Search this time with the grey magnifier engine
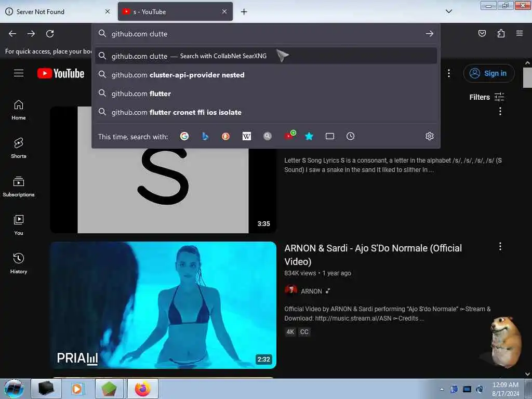Image resolution: width=532 pixels, height=399 pixels. coord(268,137)
